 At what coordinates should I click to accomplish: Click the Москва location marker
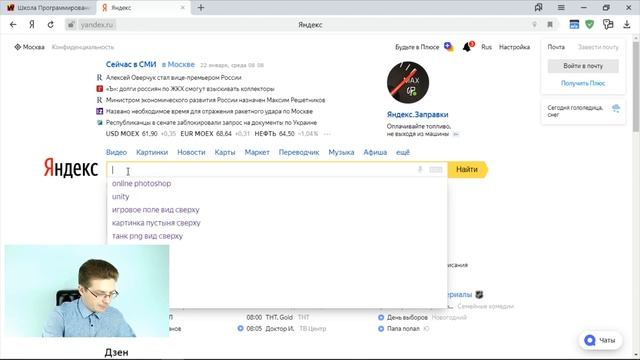pyautogui.click(x=29, y=47)
